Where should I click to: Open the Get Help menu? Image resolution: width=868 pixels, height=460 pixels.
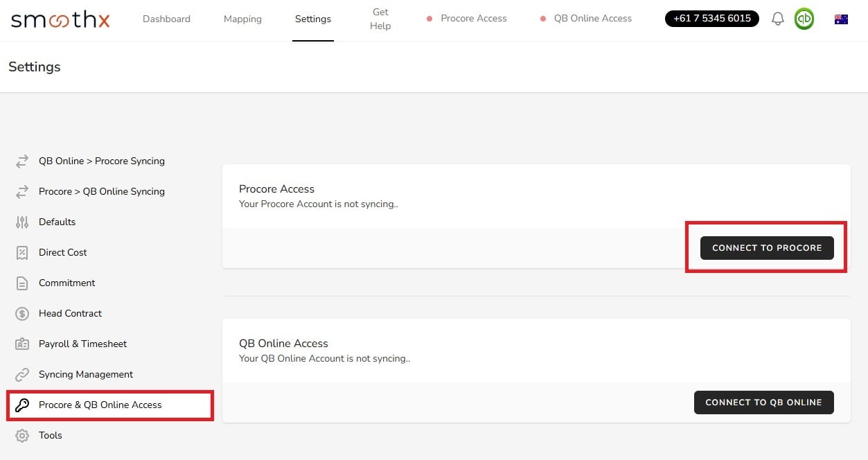(x=380, y=19)
